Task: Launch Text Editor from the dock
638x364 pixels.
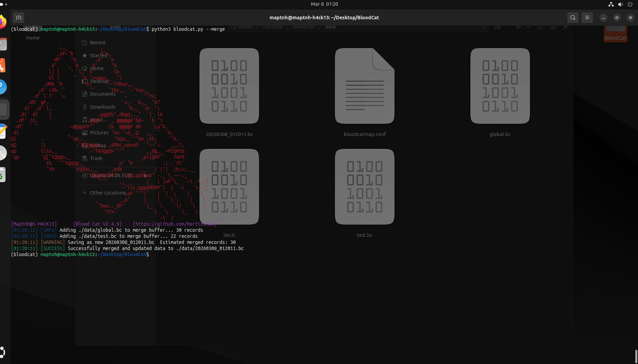Action: click(3, 131)
